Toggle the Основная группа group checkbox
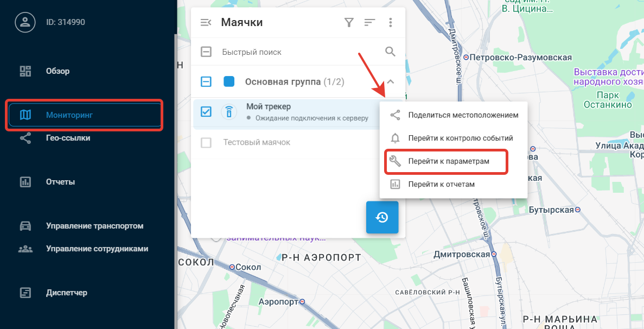644x329 pixels. click(x=206, y=82)
